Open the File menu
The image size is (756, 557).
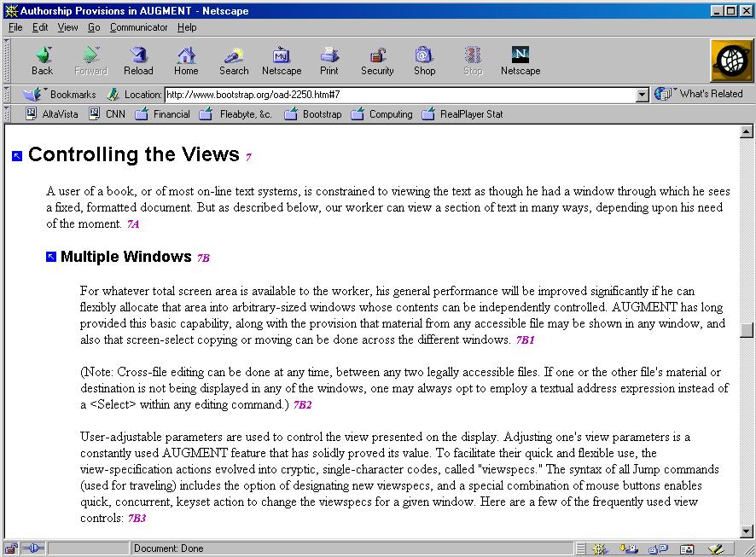click(15, 27)
